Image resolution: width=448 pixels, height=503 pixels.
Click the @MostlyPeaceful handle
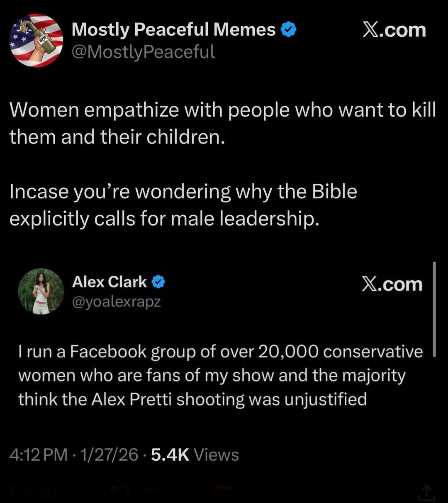pos(144,52)
